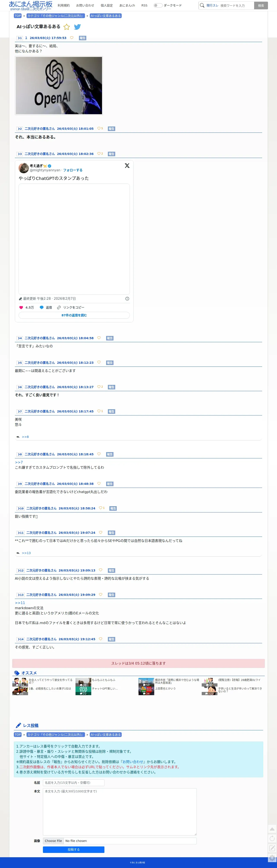Click リンクをコピー in the tweet
The image size is (277, 868).
pos(71,307)
